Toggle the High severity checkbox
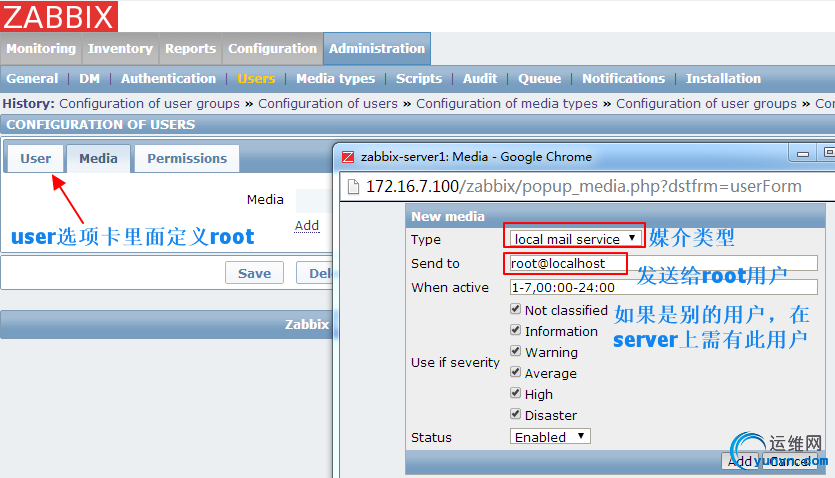 click(x=515, y=393)
